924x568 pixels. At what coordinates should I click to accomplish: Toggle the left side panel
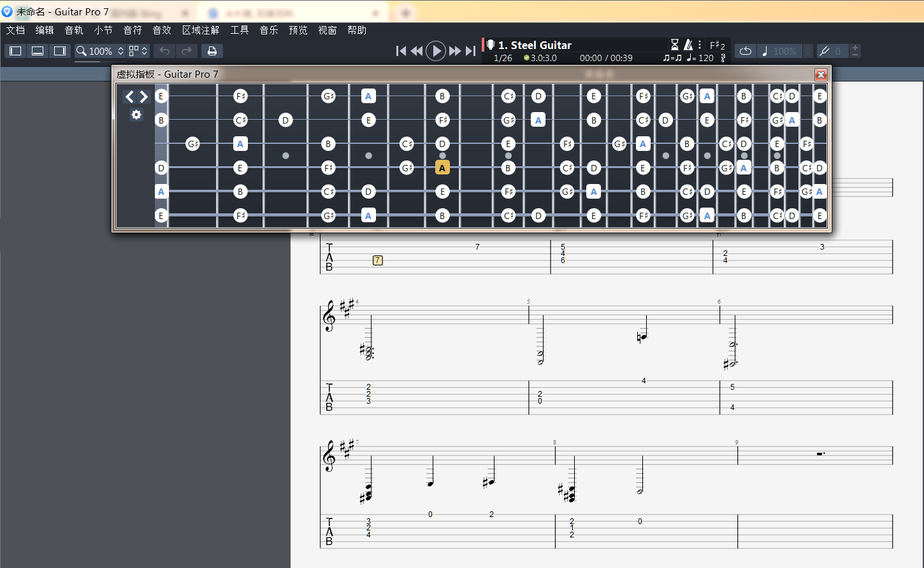tap(16, 51)
